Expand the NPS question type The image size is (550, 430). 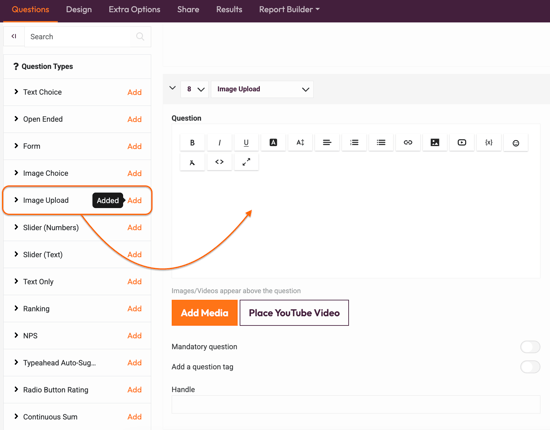click(16, 335)
